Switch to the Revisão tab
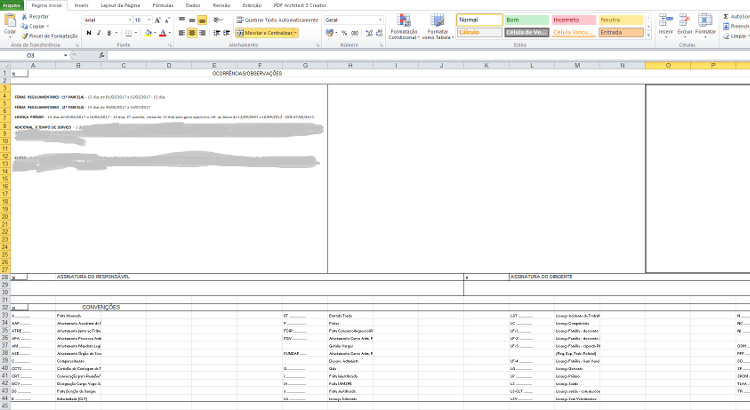 pyautogui.click(x=221, y=5)
